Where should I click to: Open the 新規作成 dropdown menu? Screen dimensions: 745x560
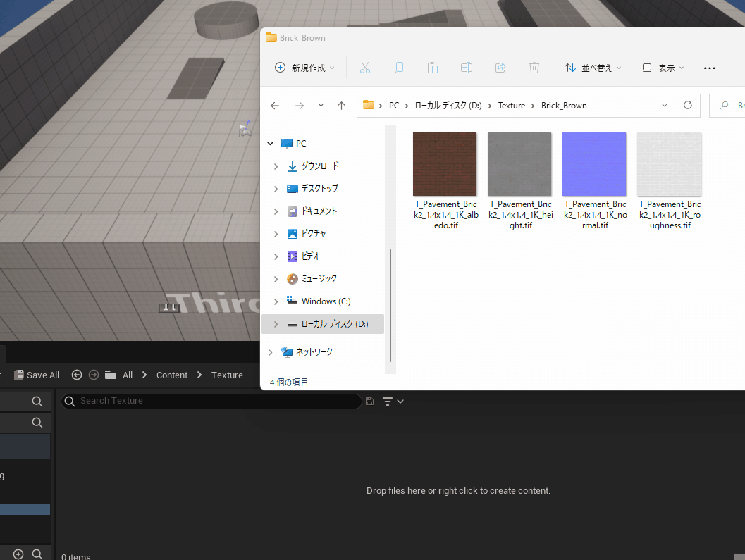pyautogui.click(x=304, y=68)
